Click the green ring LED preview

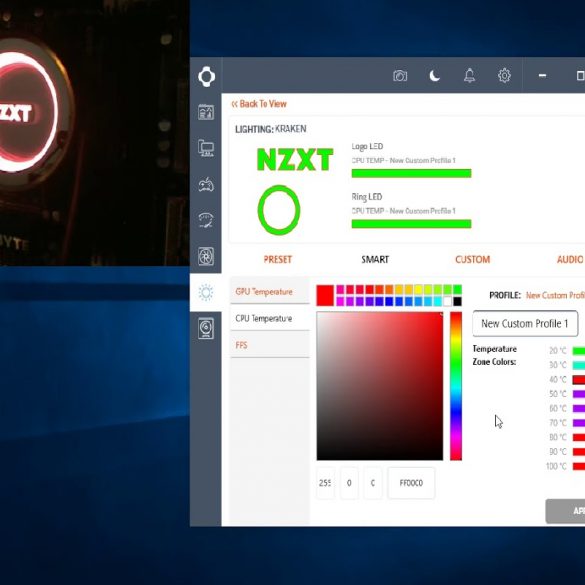pyautogui.click(x=279, y=210)
